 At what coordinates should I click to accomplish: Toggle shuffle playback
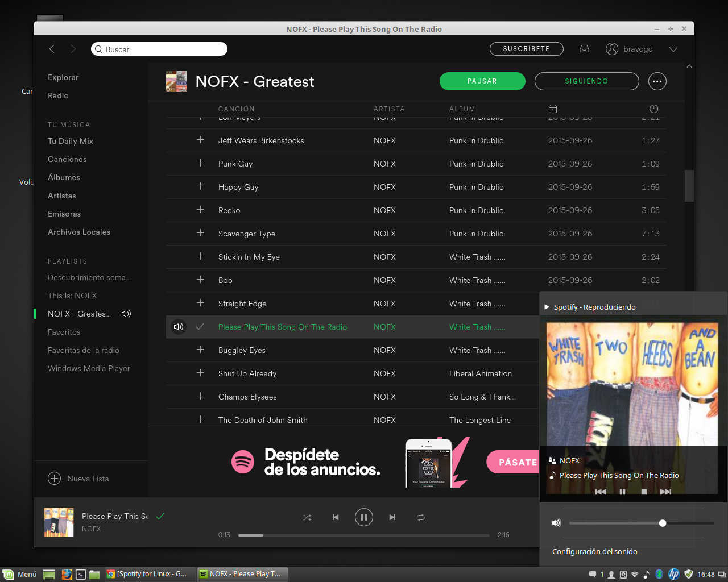307,517
